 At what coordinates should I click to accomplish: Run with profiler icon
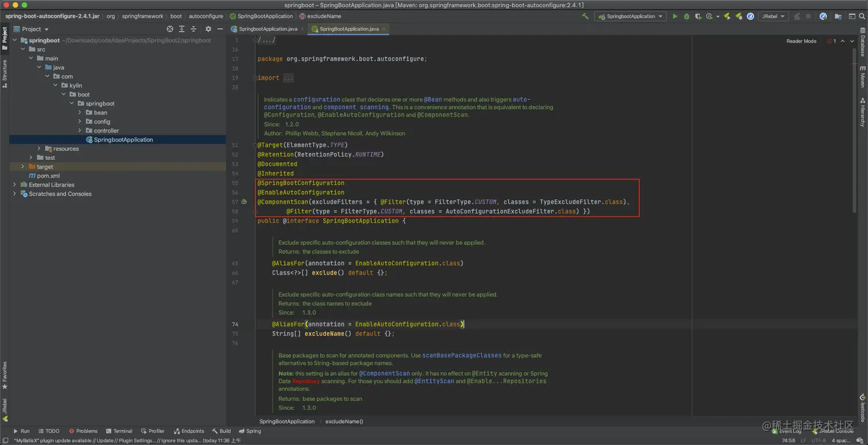pos(709,17)
